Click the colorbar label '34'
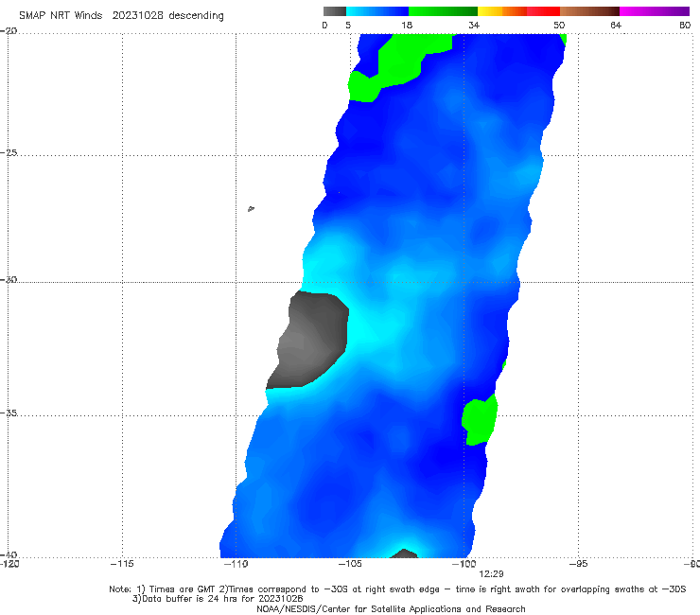Image resolution: width=700 pixels, height=615 pixels. pyautogui.click(x=474, y=25)
